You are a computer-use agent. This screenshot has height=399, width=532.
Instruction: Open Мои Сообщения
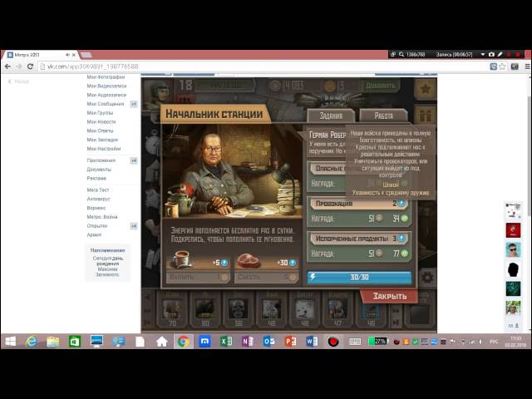106,104
